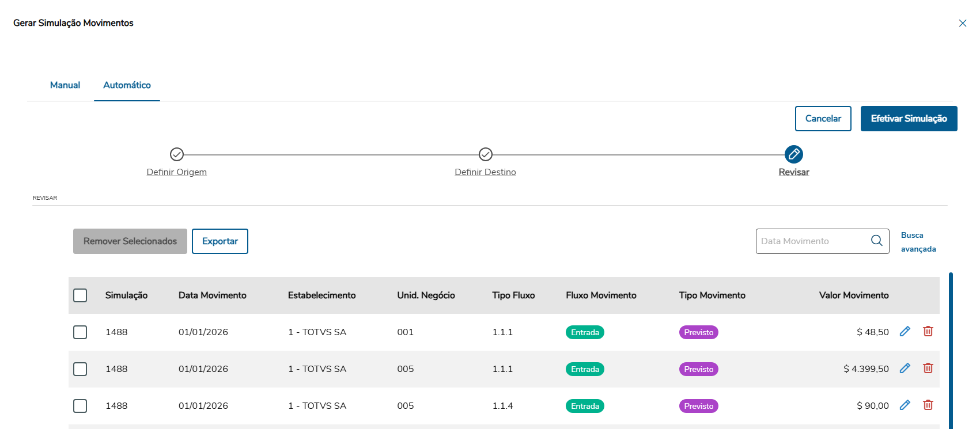This screenshot has height=429, width=980.
Task: Open the Busca avançada link
Action: pos(918,242)
